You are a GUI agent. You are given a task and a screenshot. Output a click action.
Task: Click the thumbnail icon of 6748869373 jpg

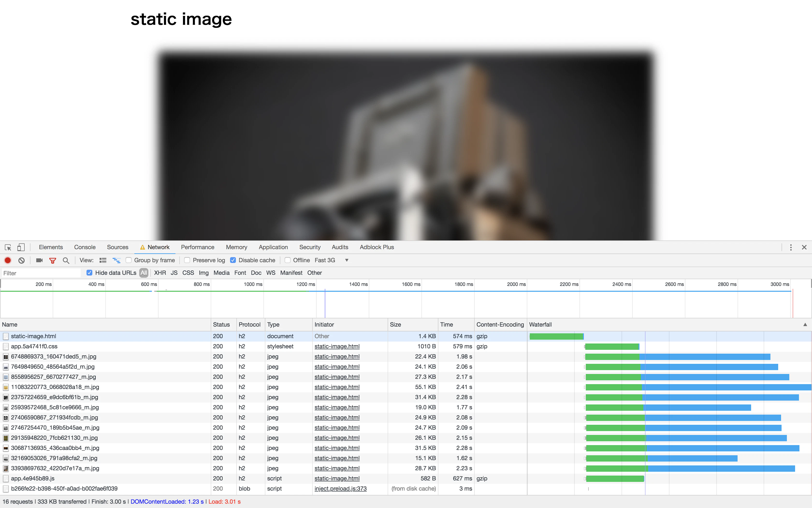tap(6, 357)
